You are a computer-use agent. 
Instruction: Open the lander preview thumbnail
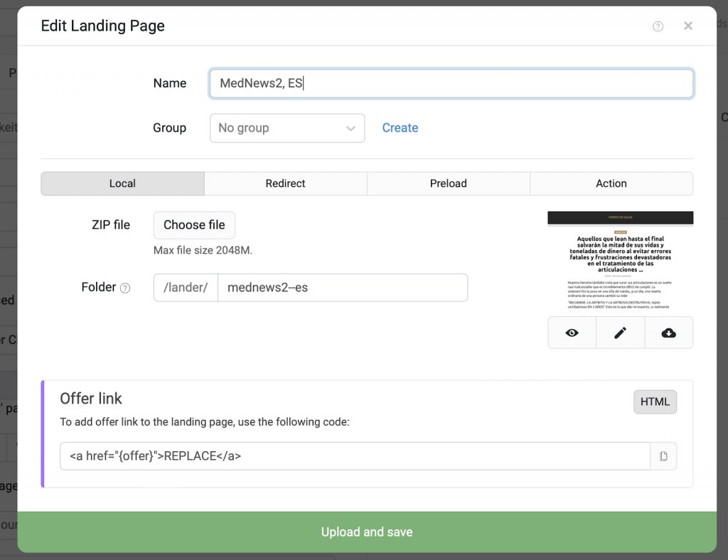(x=620, y=263)
